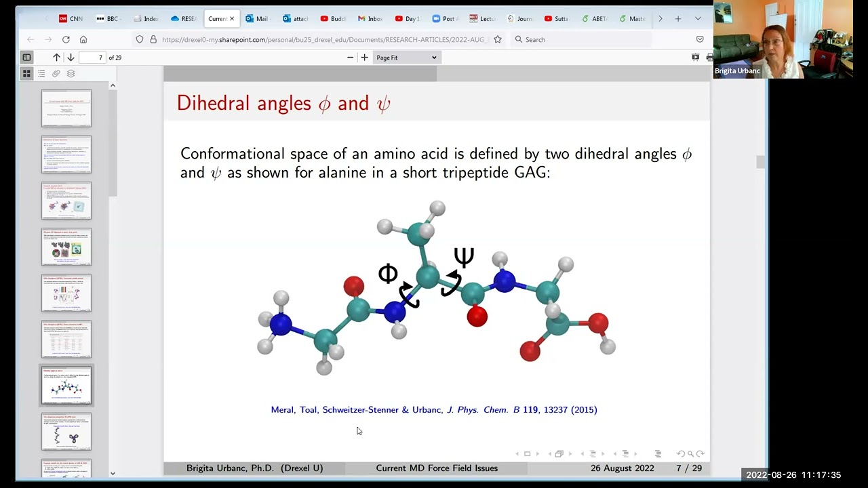Screen dimensions: 868x488
Task: Select page 2 thumbnail in sidebar
Action: [x=66, y=155]
